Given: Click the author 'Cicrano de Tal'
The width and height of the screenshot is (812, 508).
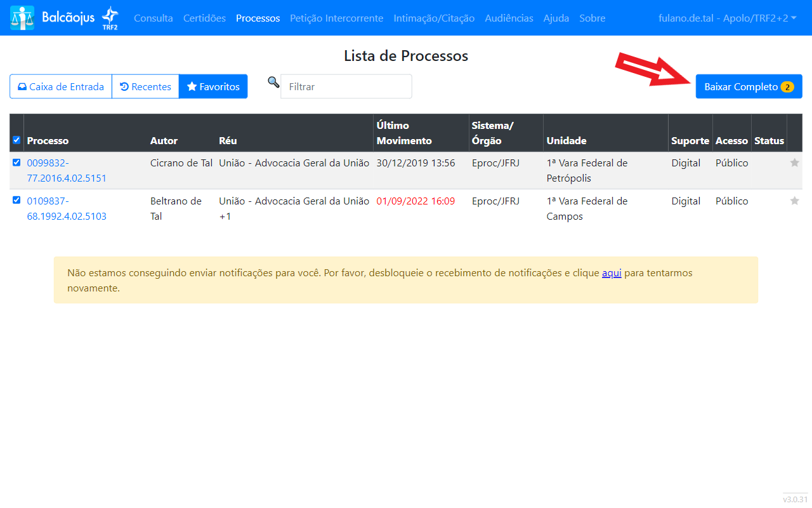Looking at the screenshot, I should (x=181, y=163).
